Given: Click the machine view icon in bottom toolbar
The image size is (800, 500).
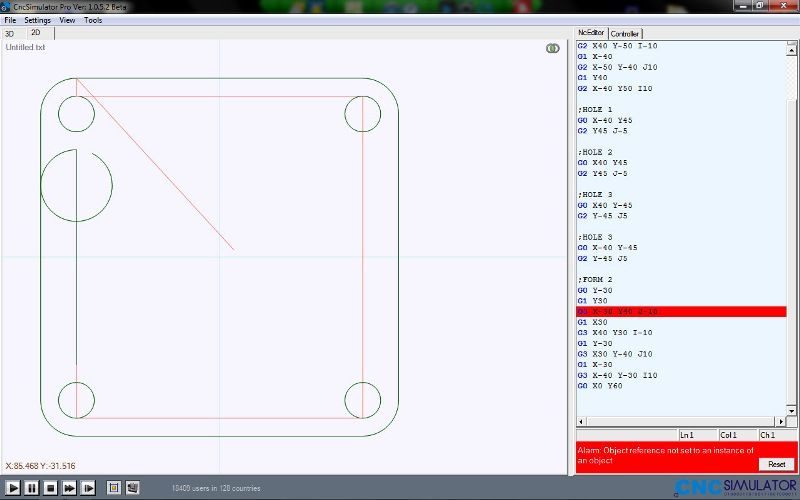Looking at the screenshot, I should [x=133, y=488].
